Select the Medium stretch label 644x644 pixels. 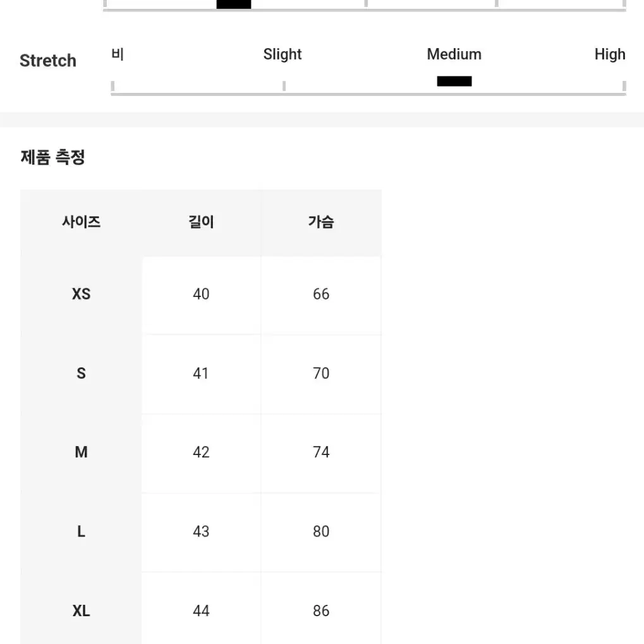point(454,54)
